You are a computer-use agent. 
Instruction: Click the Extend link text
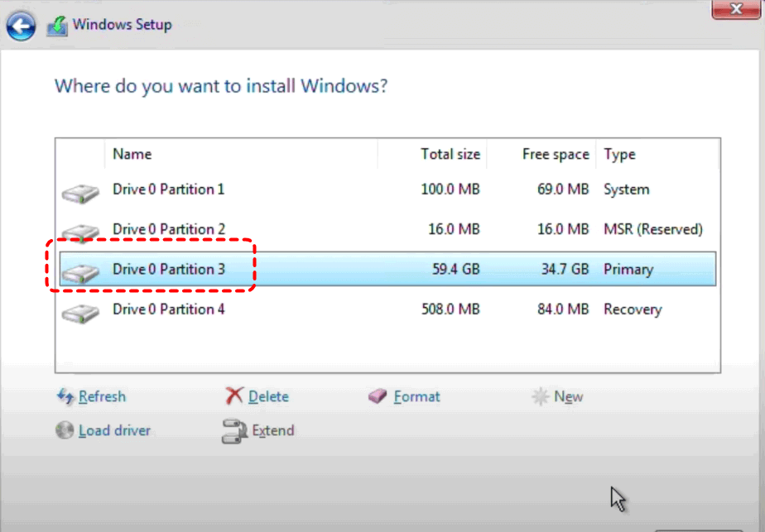pyautogui.click(x=272, y=430)
